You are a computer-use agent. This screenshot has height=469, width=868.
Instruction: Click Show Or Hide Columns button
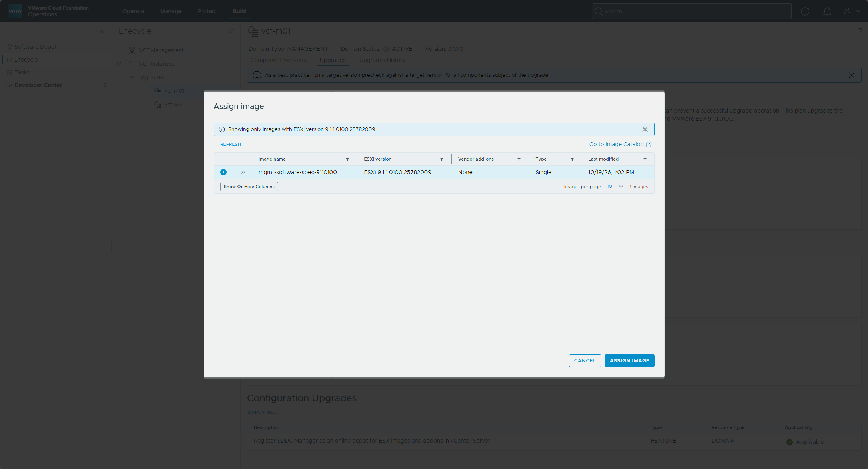[249, 187]
